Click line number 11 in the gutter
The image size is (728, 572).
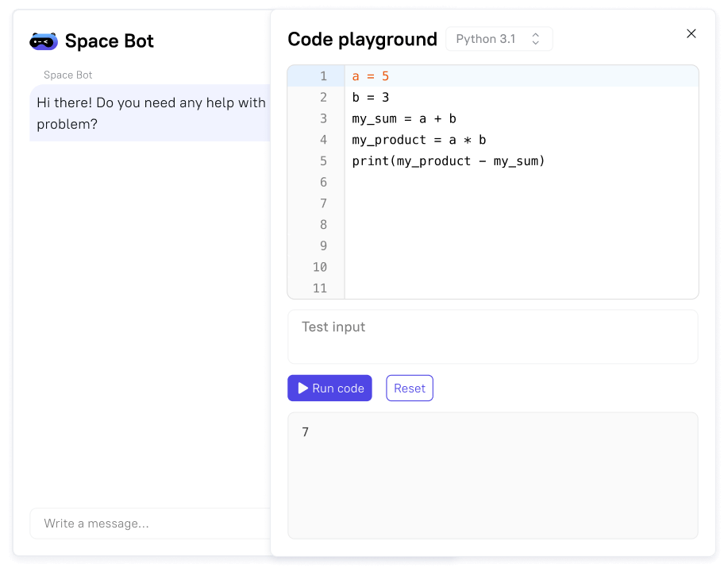[319, 288]
